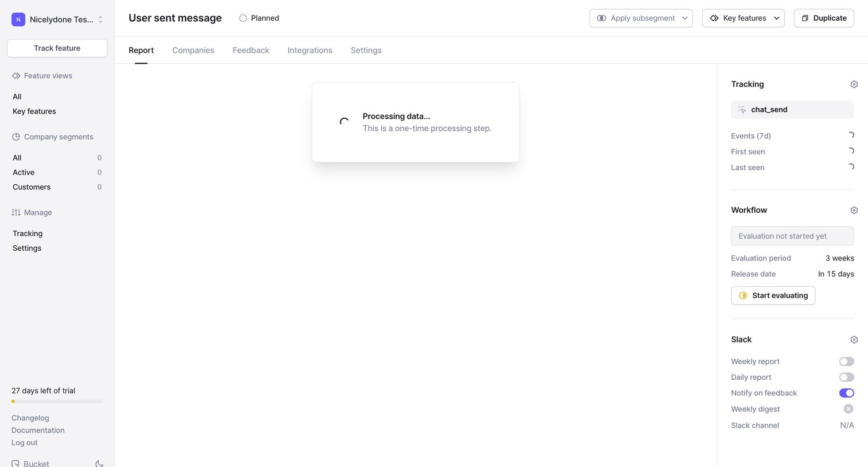Screen dimensions: 868x467
Task: Switch to the Feedback tab
Action: click(251, 50)
